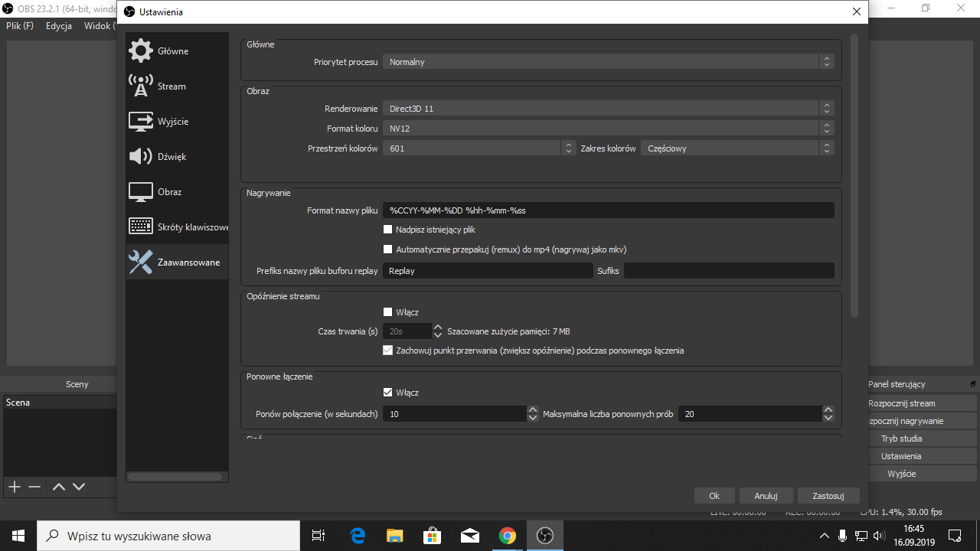Click Ok to confirm settings

coord(714,496)
